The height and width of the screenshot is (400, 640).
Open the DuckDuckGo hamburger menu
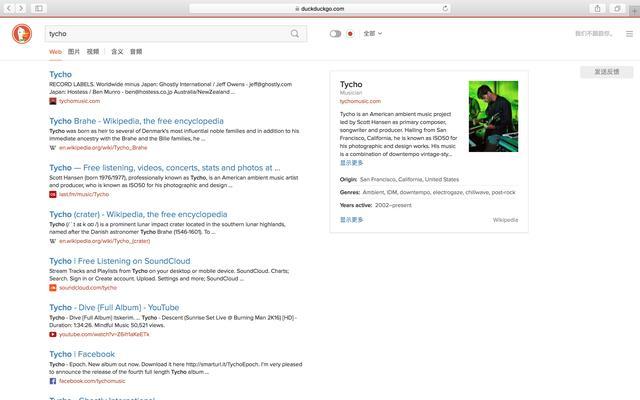pyautogui.click(x=629, y=34)
